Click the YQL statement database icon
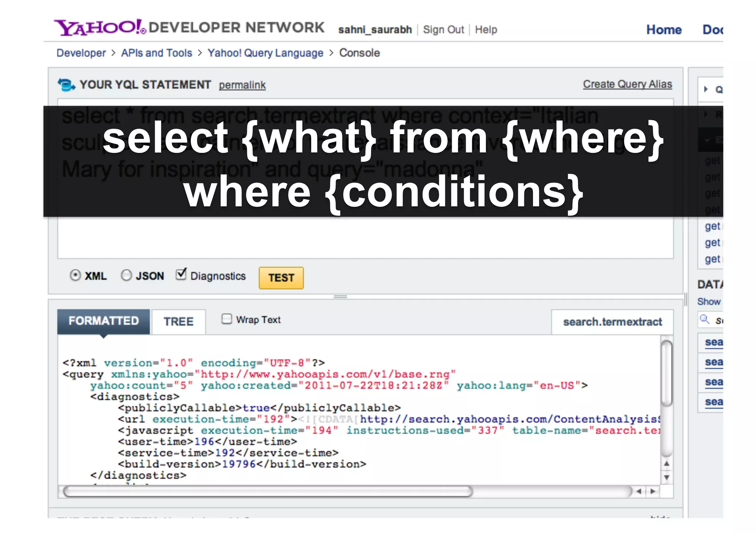The width and height of the screenshot is (756, 534). [x=66, y=85]
